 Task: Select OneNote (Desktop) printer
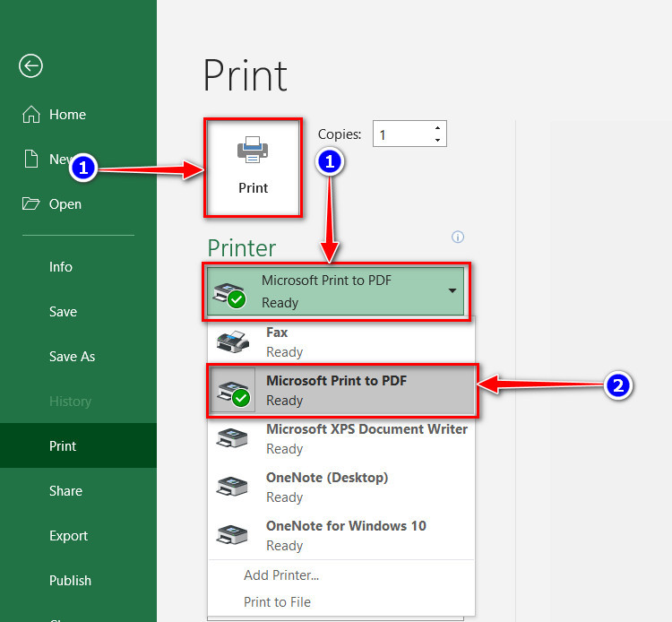pos(341,488)
